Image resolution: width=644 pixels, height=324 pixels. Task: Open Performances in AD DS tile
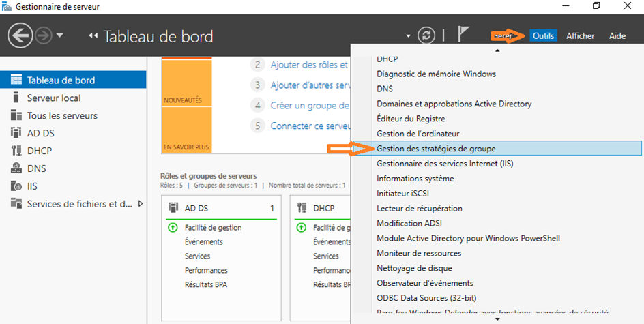coord(206,270)
